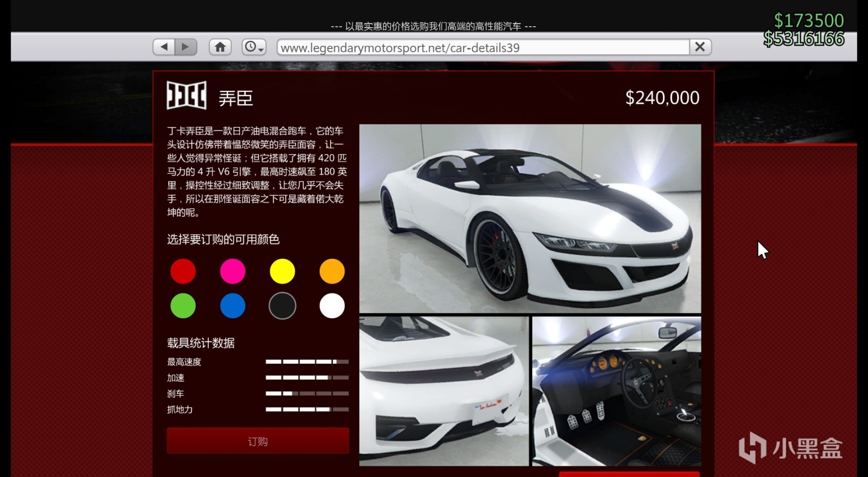Click the 载具统计数据 heading

pos(201,343)
